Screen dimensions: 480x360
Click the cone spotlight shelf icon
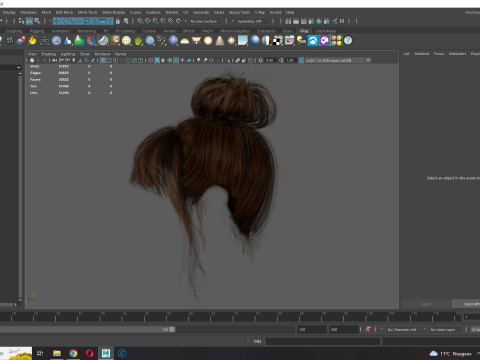pos(220,41)
